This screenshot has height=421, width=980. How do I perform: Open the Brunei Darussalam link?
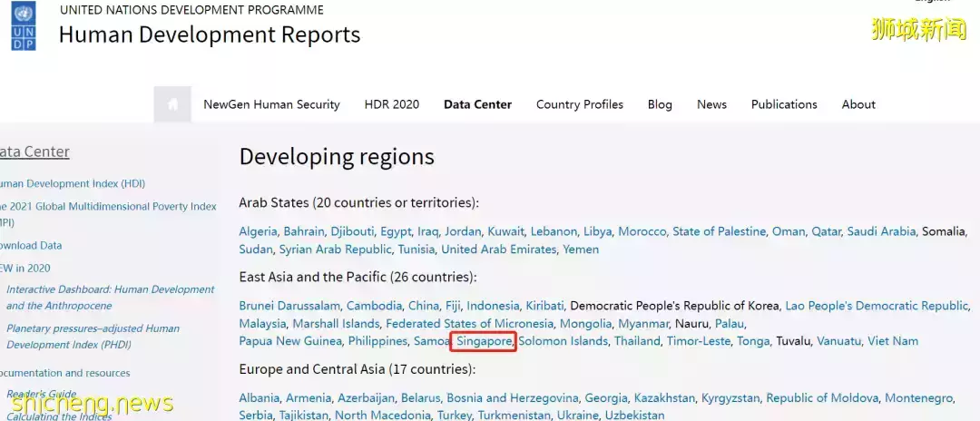pyautogui.click(x=289, y=306)
